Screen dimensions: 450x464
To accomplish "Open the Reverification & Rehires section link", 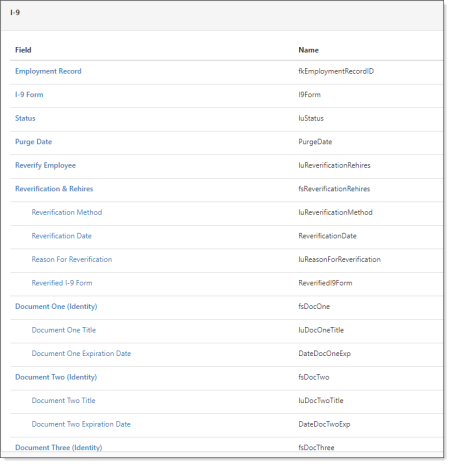I will click(x=54, y=189).
